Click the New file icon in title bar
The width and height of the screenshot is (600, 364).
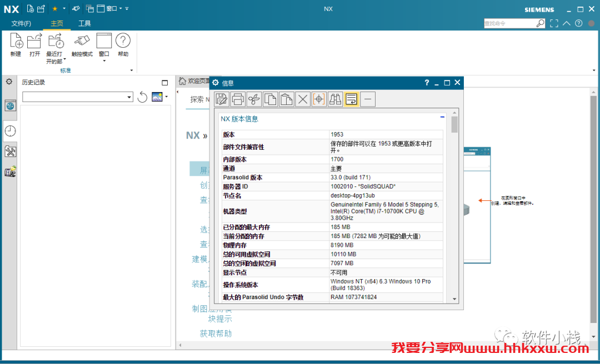point(31,8)
